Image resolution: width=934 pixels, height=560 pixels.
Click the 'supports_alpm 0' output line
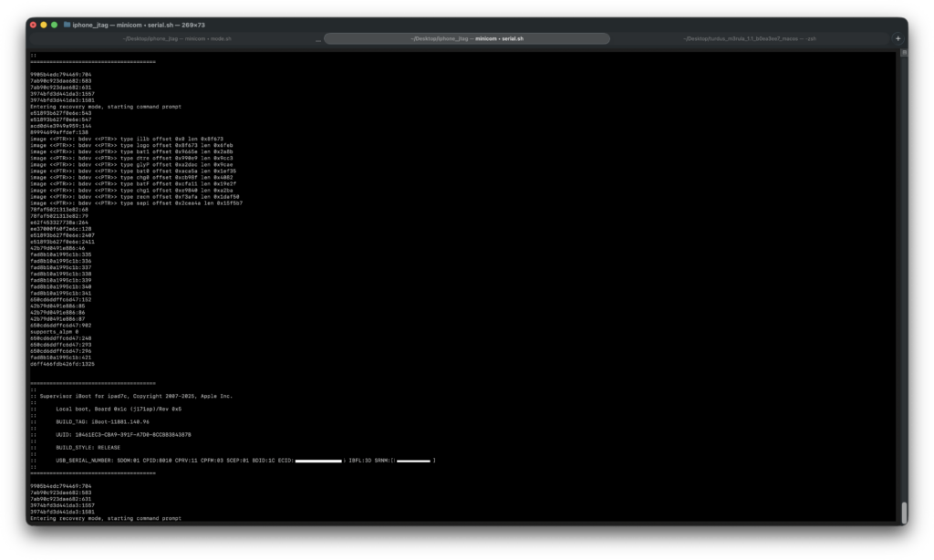tap(54, 331)
